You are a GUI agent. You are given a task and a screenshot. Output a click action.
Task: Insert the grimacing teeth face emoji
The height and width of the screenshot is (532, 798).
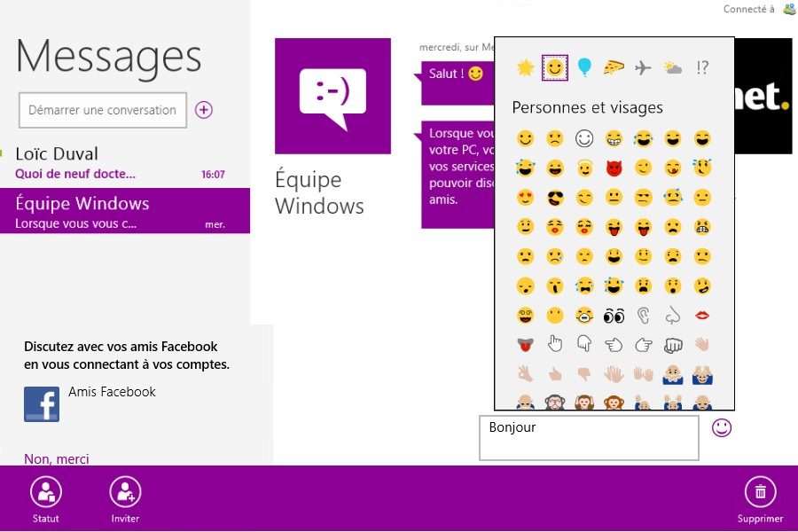coord(702,227)
